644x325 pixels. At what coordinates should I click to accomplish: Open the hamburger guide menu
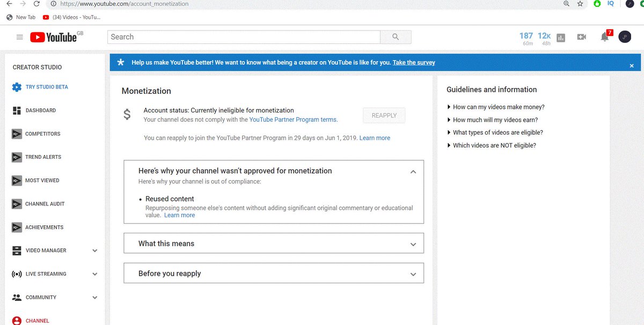tap(20, 37)
